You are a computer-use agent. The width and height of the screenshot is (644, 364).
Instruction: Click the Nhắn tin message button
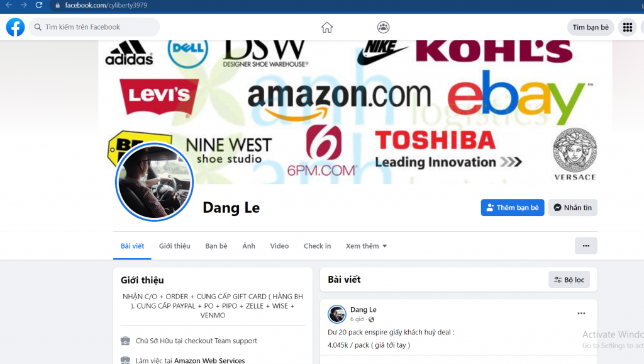click(x=572, y=208)
